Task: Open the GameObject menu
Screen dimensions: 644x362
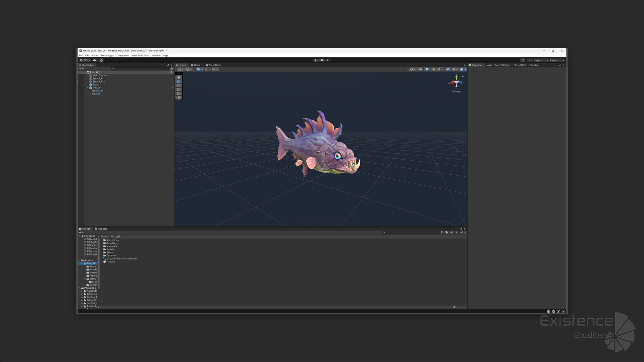Action: click(107, 56)
